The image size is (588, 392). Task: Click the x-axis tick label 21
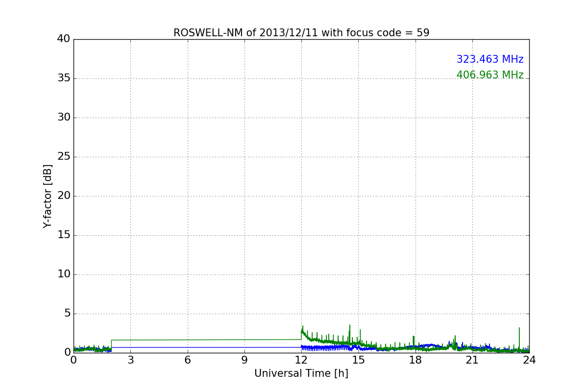point(472,360)
